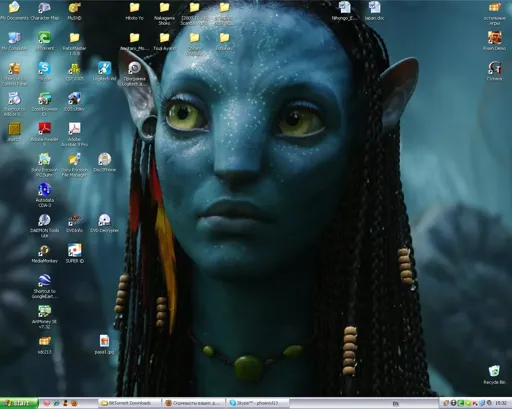The height and width of the screenshot is (409, 512).
Task: Select the My Computer icon
Action: tap(14, 41)
